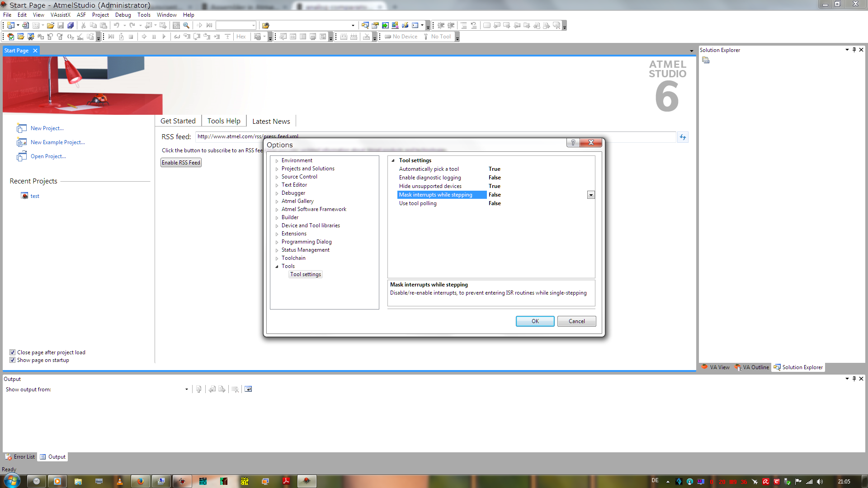The height and width of the screenshot is (488, 868).
Task: Click the Toggle Word Wrap icon in the Output panel
Action: coord(248,389)
